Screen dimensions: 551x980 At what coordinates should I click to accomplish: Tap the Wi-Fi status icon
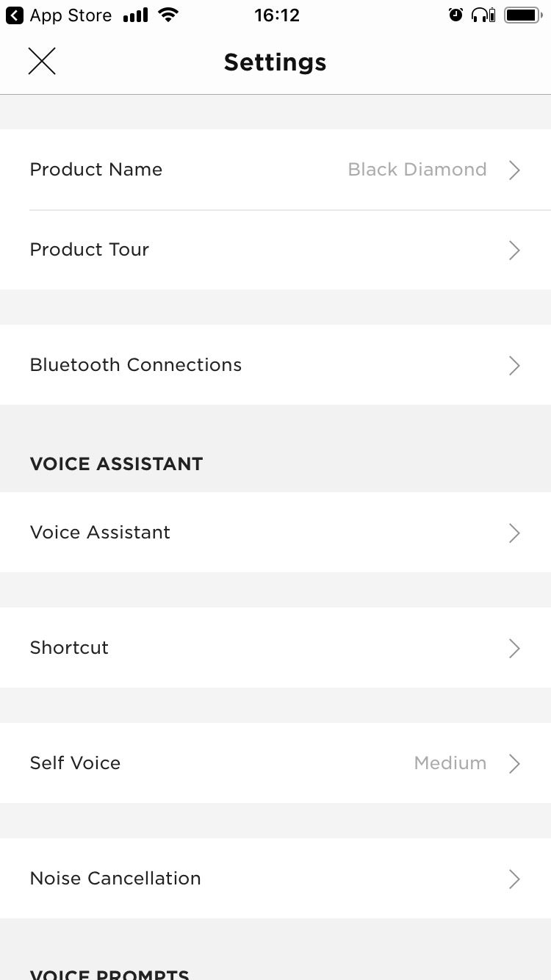click(169, 15)
